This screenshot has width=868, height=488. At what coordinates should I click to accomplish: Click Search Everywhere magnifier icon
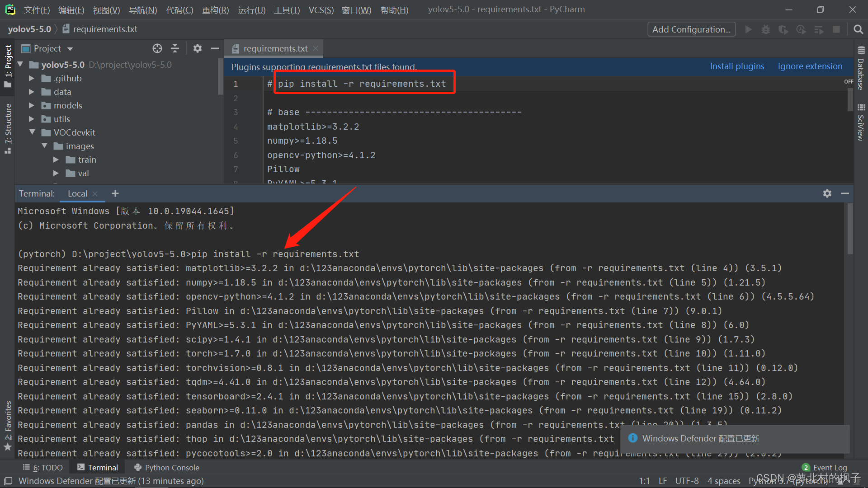[858, 29]
